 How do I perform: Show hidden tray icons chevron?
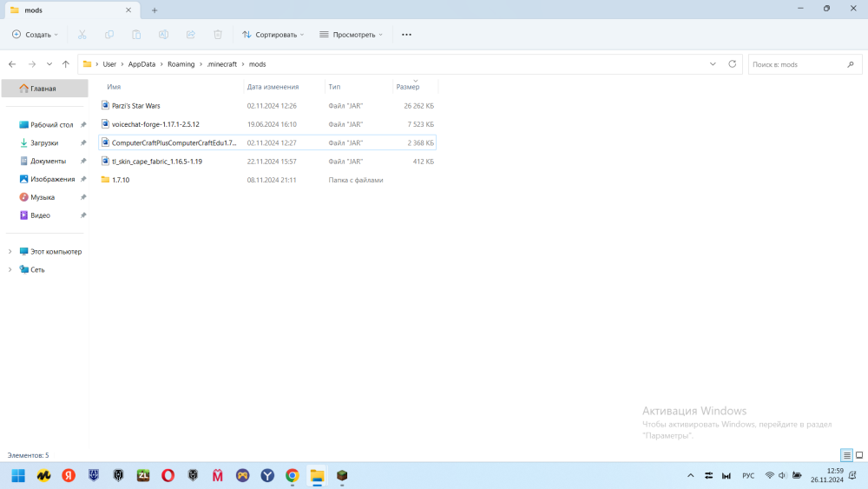tap(690, 475)
